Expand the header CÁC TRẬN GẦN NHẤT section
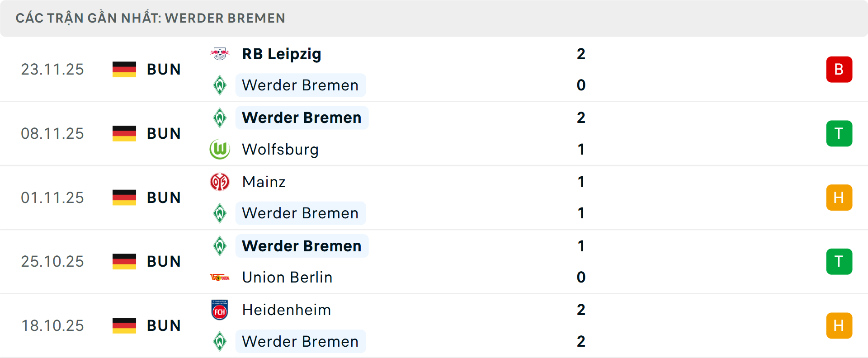The height and width of the screenshot is (358, 868). click(151, 18)
